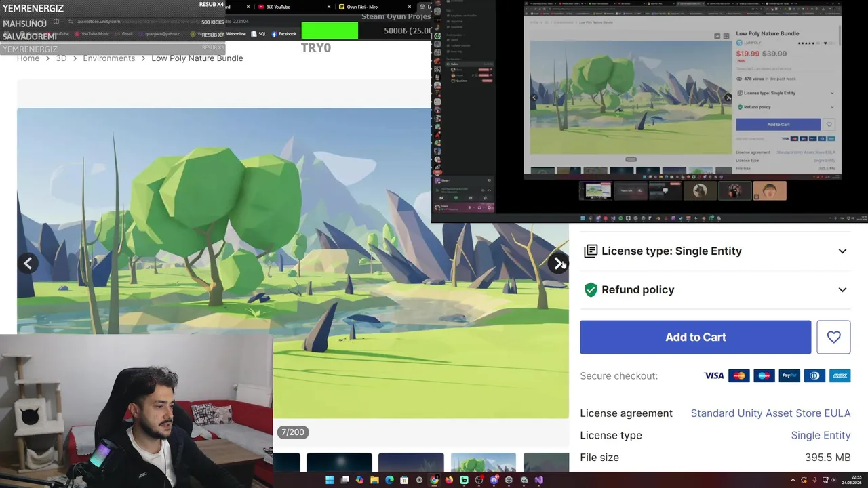
Task: Click the Mastercard payment icon
Action: (x=739, y=375)
